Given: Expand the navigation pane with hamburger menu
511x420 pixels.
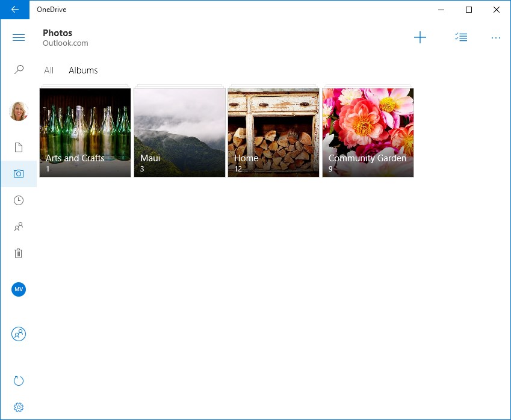Looking at the screenshot, I should tap(18, 37).
